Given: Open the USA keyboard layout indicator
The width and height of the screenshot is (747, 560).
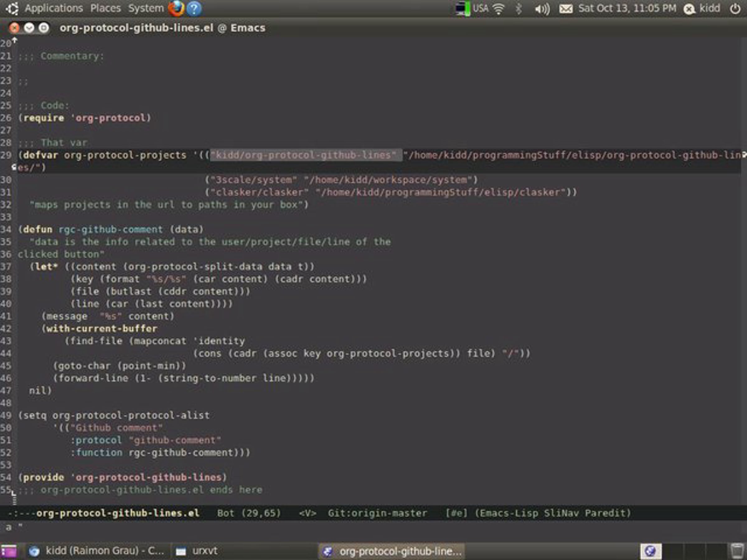Looking at the screenshot, I should tap(480, 8).
